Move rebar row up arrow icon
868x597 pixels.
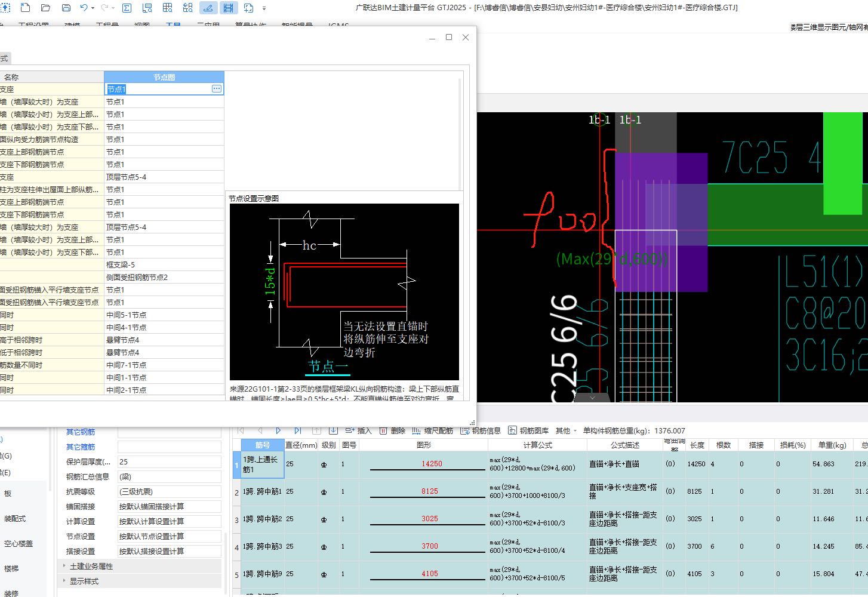click(x=316, y=430)
